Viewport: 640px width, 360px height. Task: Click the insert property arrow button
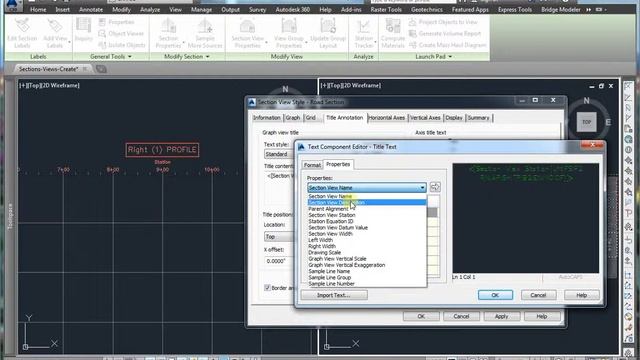pyautogui.click(x=435, y=187)
